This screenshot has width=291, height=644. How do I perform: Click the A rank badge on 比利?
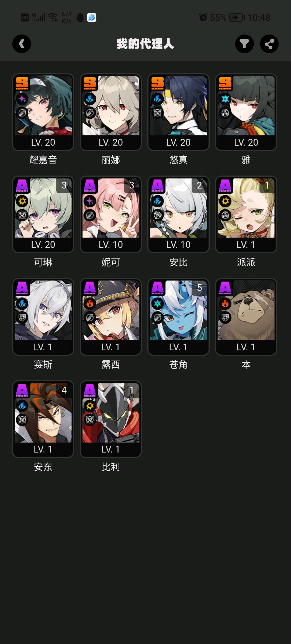pyautogui.click(x=90, y=390)
